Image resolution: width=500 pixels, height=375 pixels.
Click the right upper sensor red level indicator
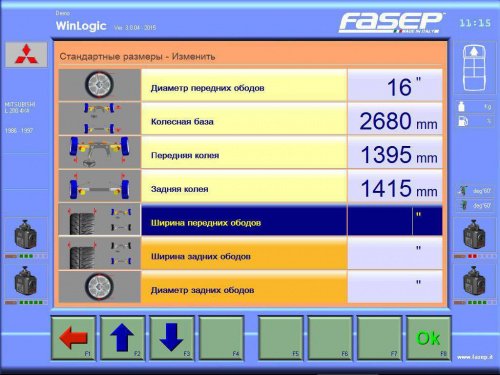(474, 256)
